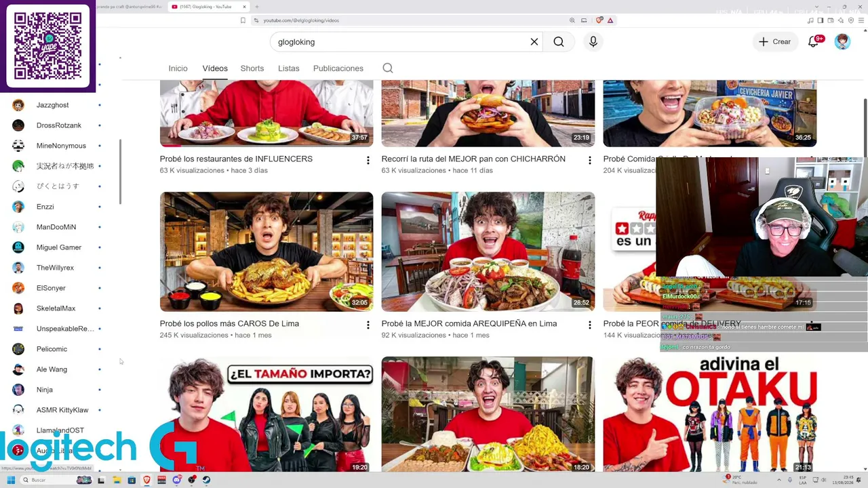This screenshot has width=868, height=488.
Task: Click the Pelicomic channel avatar
Action: (18, 349)
